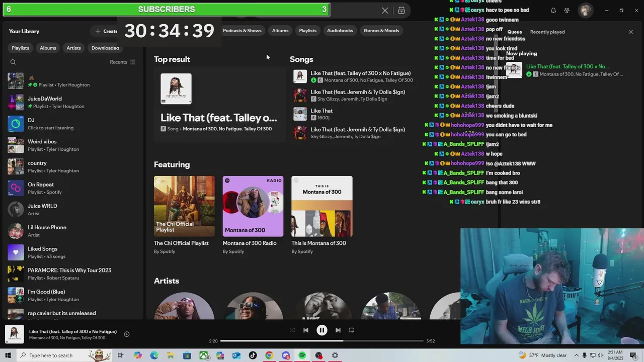Filter search results by Playlists chip
The image size is (644, 362).
pyautogui.click(x=308, y=31)
